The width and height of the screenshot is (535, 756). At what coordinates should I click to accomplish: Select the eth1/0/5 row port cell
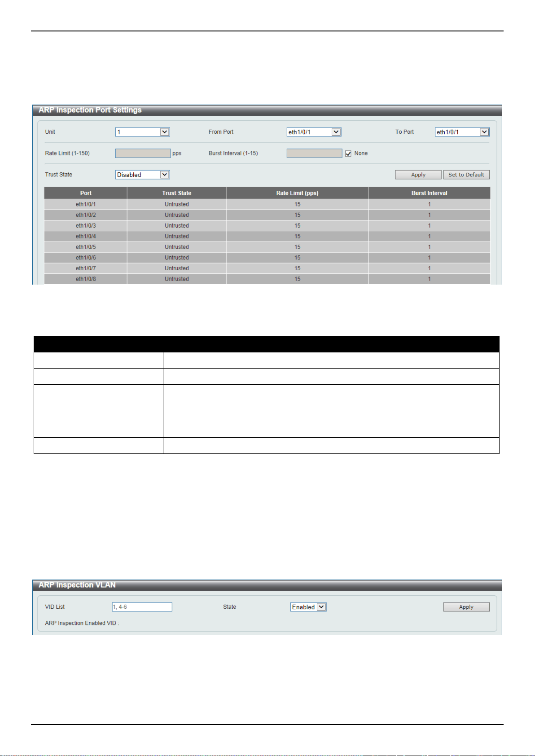[x=86, y=247]
